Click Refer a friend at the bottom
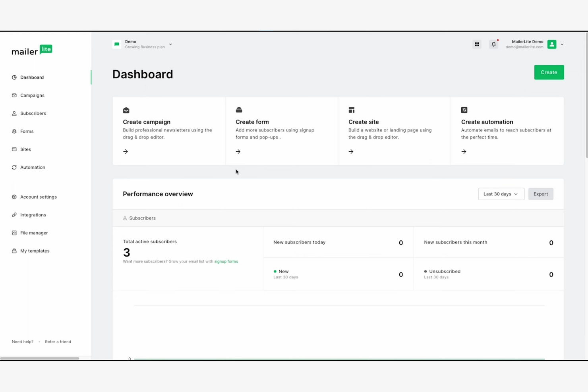The image size is (588, 392). 58,342
